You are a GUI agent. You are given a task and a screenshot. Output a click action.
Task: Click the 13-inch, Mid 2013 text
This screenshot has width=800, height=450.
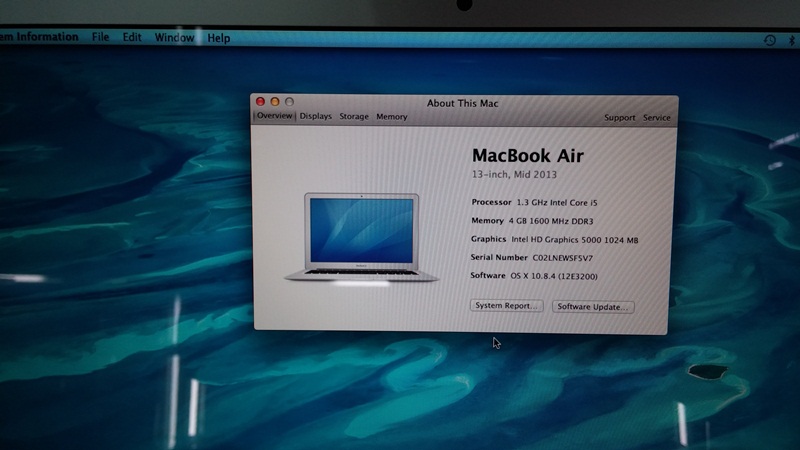click(514, 174)
